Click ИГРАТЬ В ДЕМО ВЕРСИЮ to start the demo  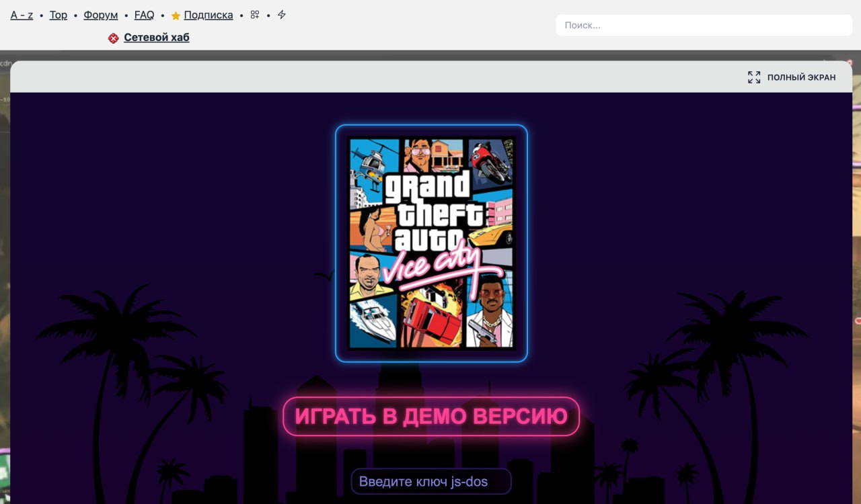[x=430, y=416]
